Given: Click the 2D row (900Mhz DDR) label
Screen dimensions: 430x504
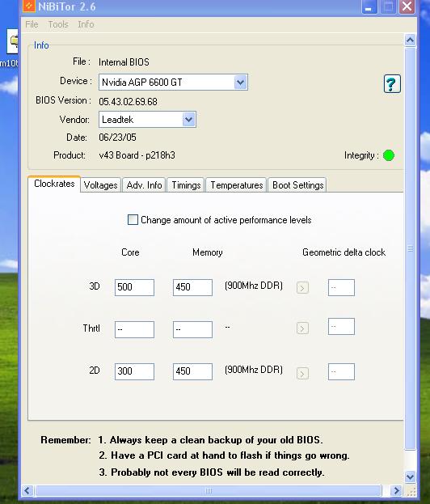Looking at the screenshot, I should 254,370.
